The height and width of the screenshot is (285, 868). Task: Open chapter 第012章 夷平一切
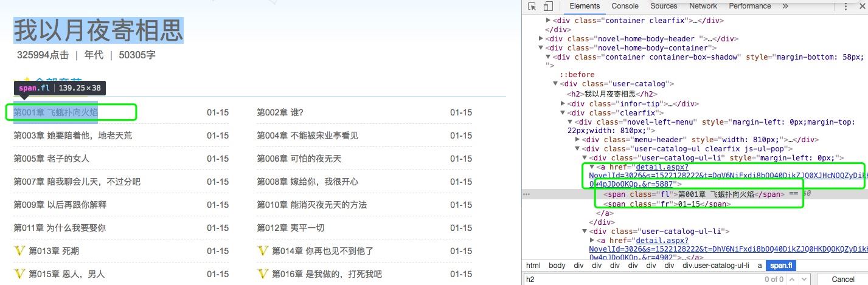pos(290,228)
